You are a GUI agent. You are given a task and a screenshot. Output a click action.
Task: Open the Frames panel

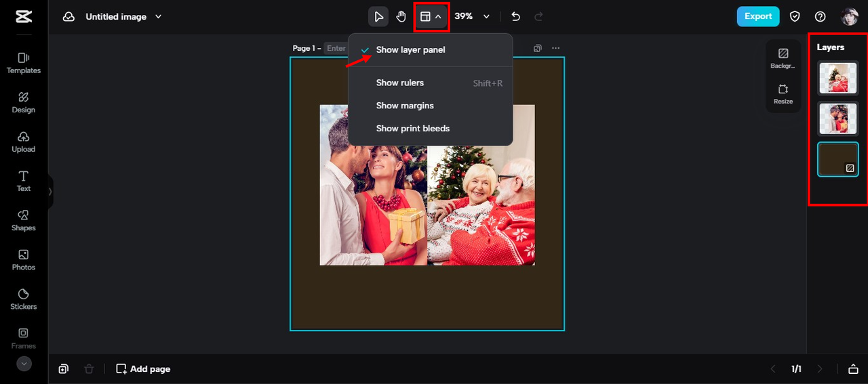24,338
